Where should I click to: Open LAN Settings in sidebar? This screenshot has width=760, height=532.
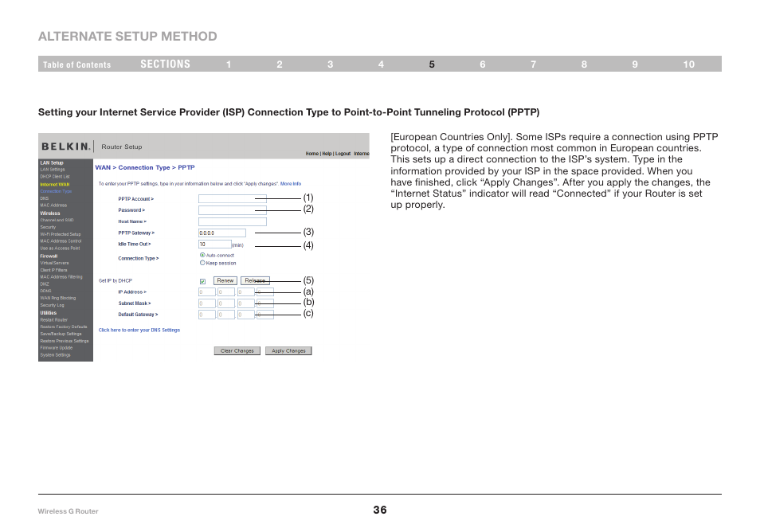tap(53, 170)
